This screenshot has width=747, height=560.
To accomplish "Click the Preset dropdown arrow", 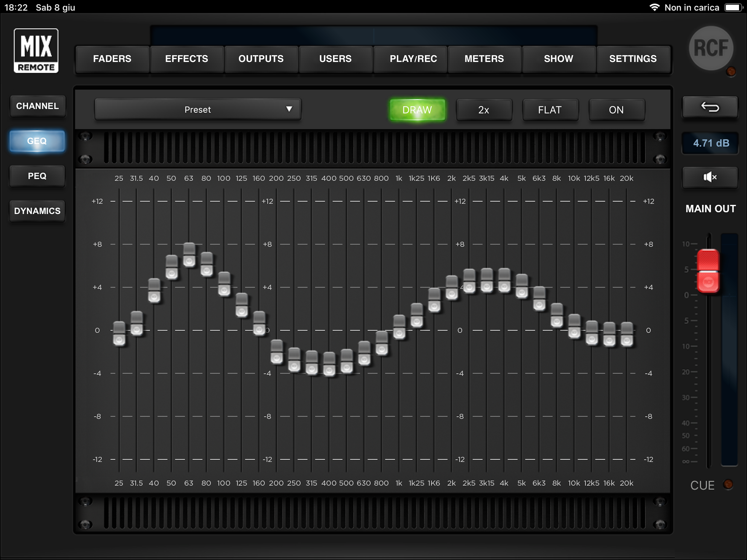I will [x=289, y=109].
